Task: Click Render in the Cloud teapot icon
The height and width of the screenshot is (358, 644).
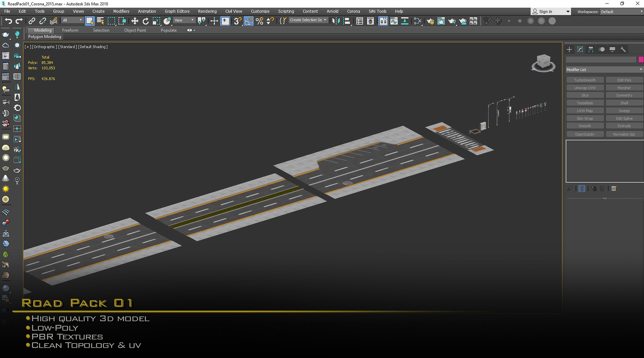Action: click(463, 21)
